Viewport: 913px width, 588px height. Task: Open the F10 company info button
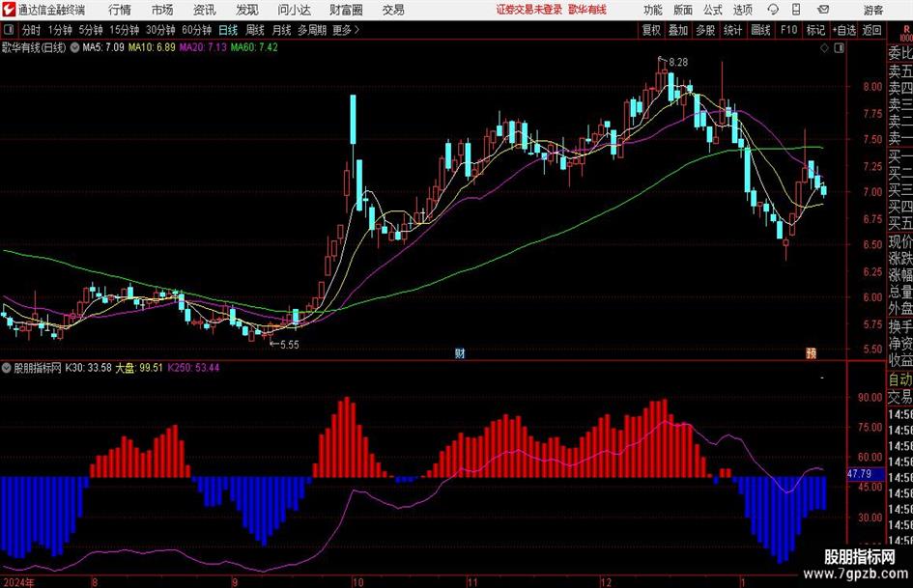pos(788,30)
